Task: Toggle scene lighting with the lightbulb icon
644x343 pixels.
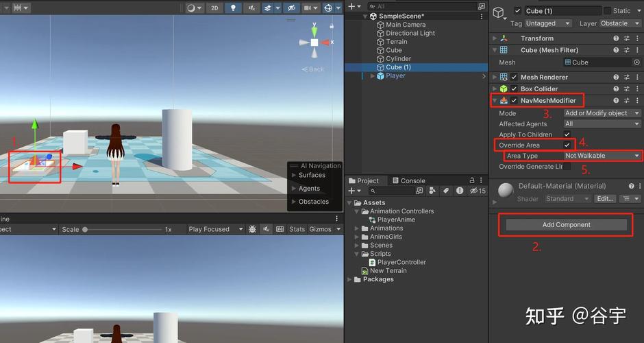Action: pyautogui.click(x=233, y=8)
